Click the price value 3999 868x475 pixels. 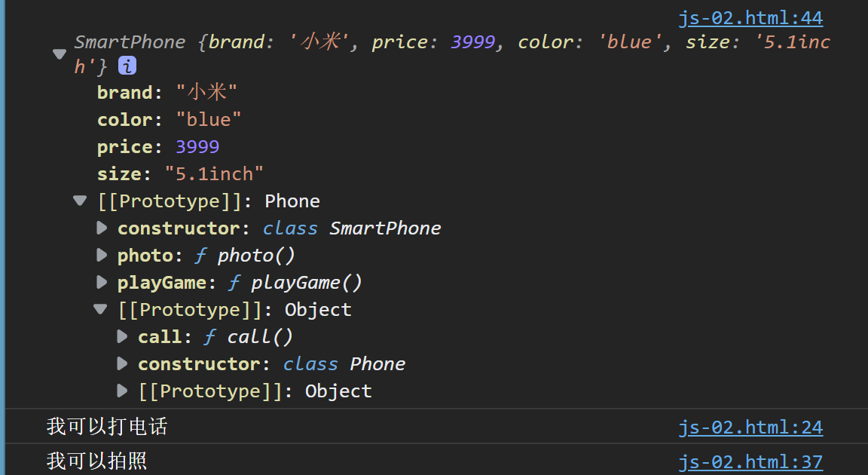point(197,147)
